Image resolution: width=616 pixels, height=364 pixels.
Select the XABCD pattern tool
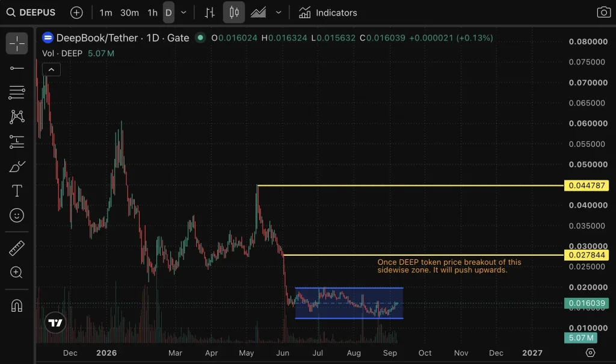17,117
